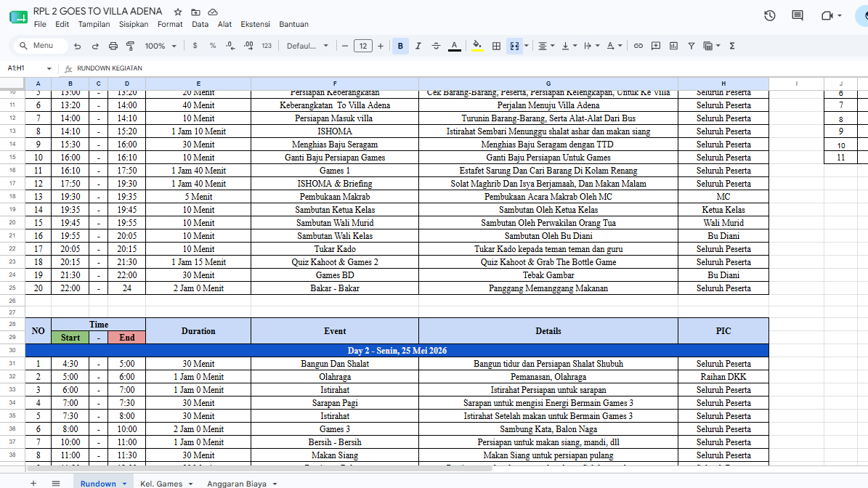This screenshot has height=488, width=868.
Task: Toggle italic formatting
Action: pos(418,46)
